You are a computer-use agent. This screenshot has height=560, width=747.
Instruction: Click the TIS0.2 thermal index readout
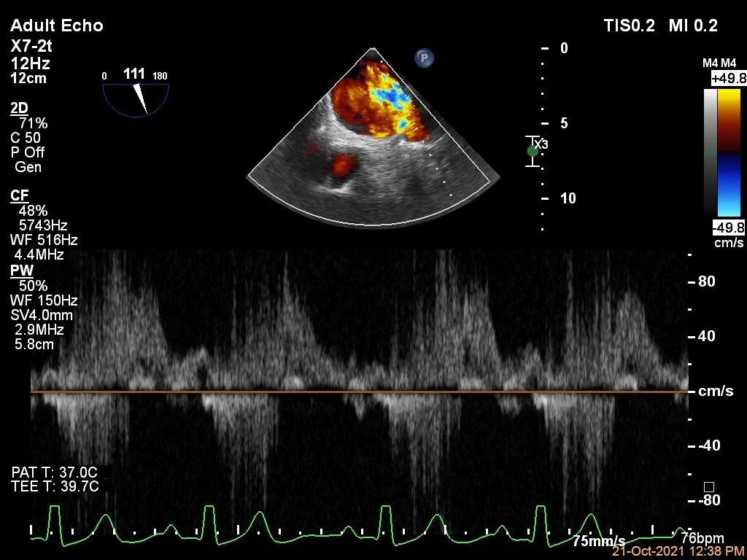coord(630,26)
